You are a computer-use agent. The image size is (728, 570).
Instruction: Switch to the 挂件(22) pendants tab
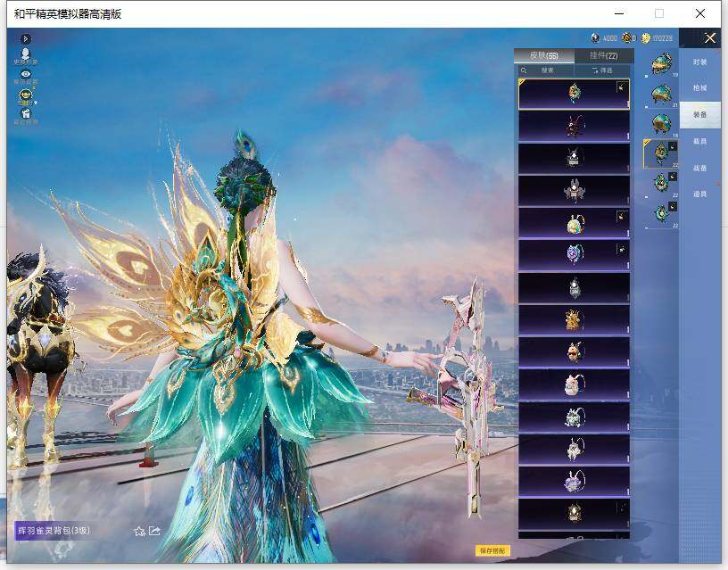(604, 55)
